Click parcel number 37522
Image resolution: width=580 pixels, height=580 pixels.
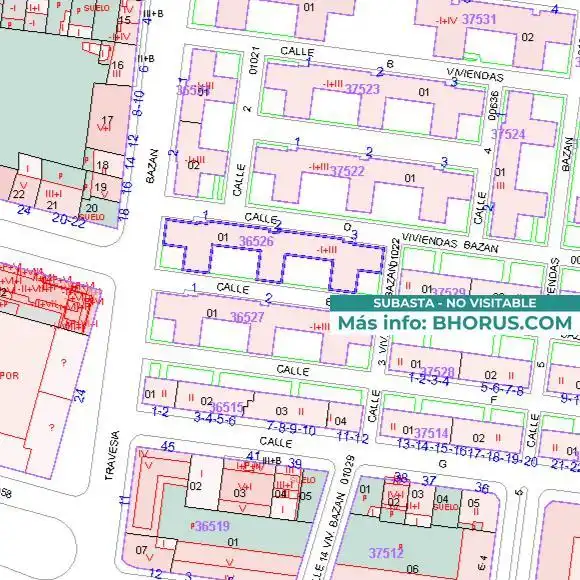(x=347, y=171)
